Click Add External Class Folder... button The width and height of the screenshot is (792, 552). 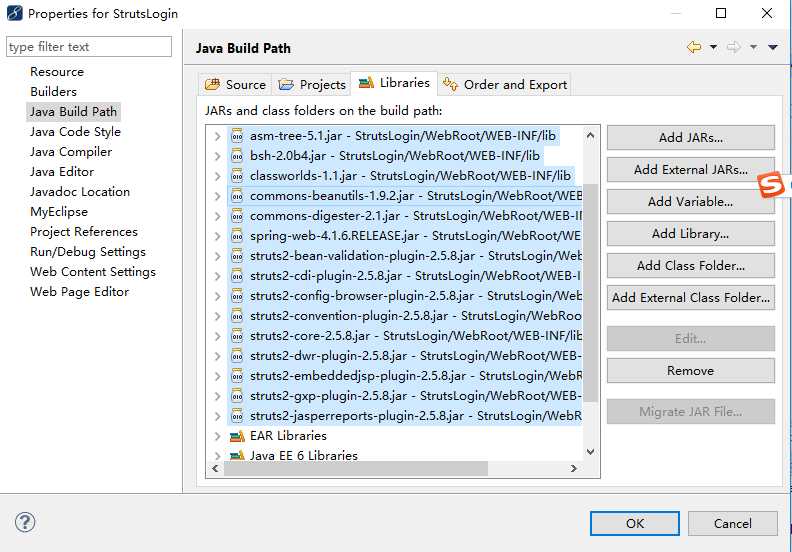(x=690, y=297)
